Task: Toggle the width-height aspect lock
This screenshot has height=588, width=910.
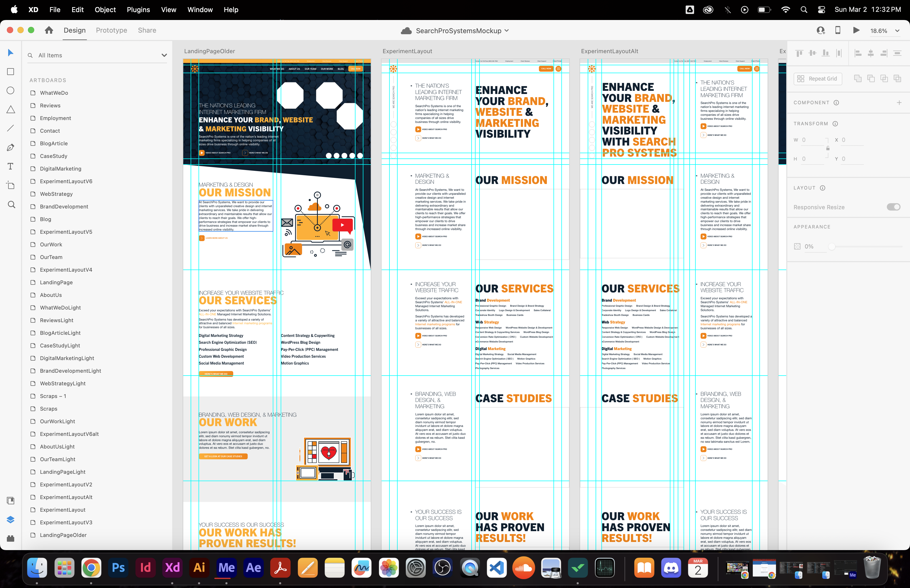Action: click(x=828, y=148)
